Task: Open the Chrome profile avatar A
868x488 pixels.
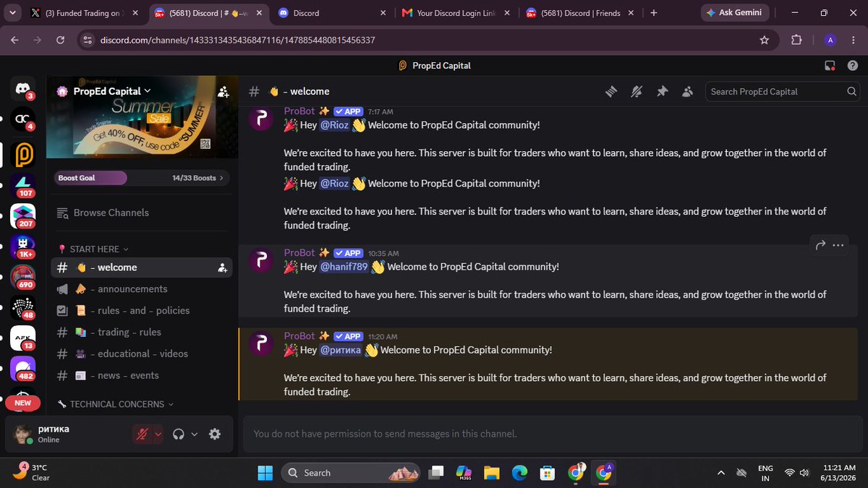Action: click(830, 40)
